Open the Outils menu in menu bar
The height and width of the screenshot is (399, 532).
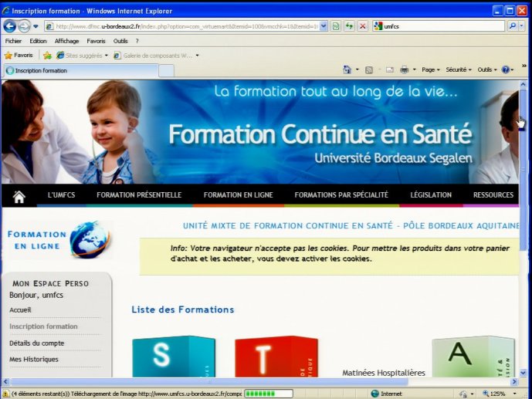point(120,41)
